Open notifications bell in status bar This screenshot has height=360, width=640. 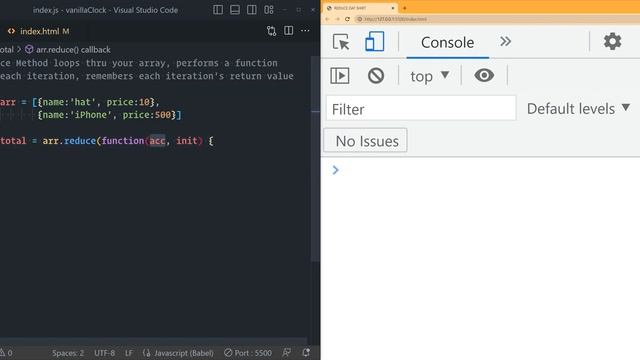pyautogui.click(x=306, y=353)
